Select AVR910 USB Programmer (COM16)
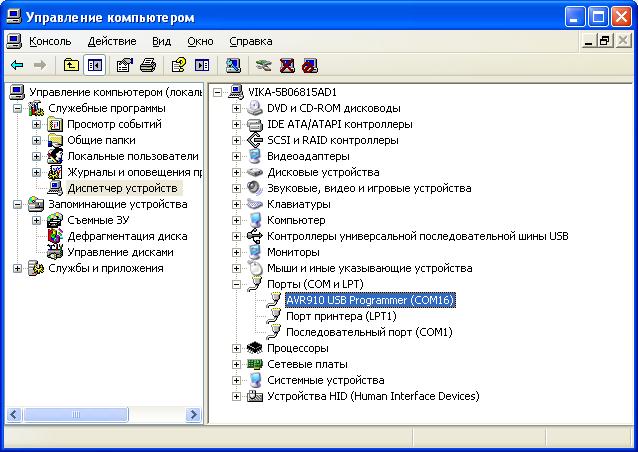 (370, 300)
